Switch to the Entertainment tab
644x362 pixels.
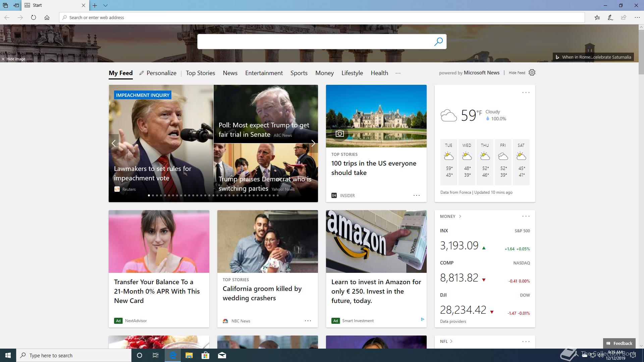tap(264, 73)
